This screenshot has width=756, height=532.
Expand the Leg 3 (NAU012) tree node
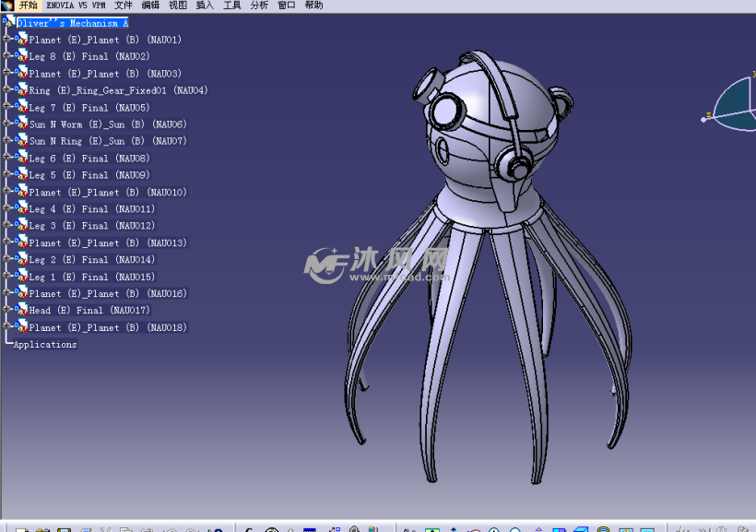coord(7,225)
